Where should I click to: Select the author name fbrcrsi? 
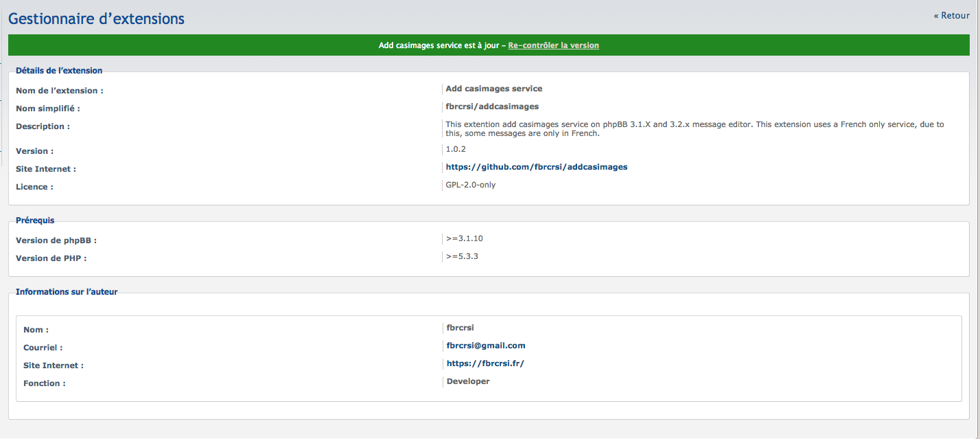(460, 328)
